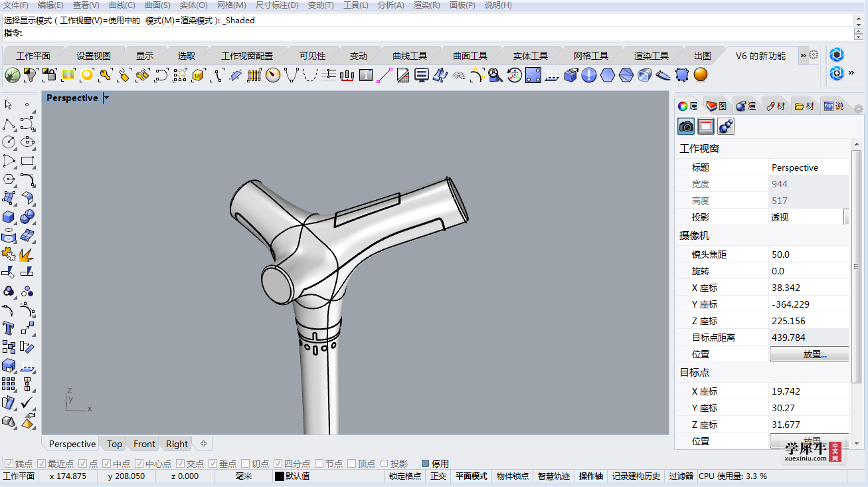Click the orange render sphere icon
Screen dimensions: 868x487
(x=701, y=75)
